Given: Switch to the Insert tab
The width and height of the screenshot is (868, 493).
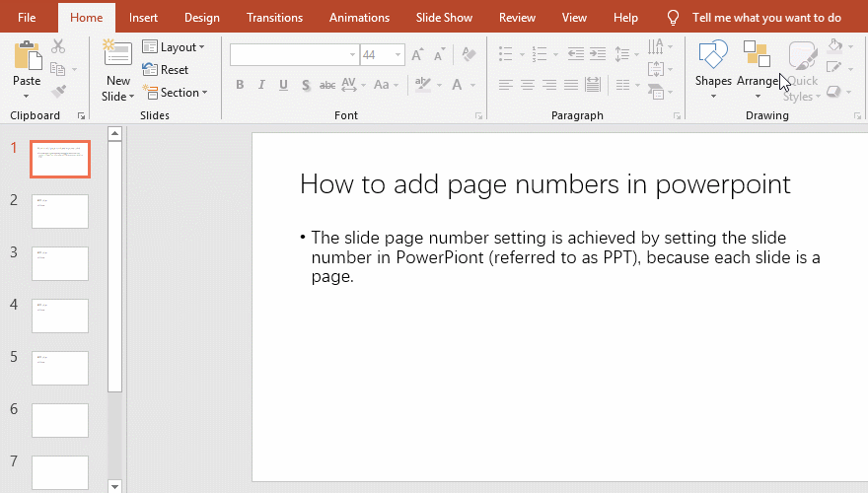Looking at the screenshot, I should (143, 18).
